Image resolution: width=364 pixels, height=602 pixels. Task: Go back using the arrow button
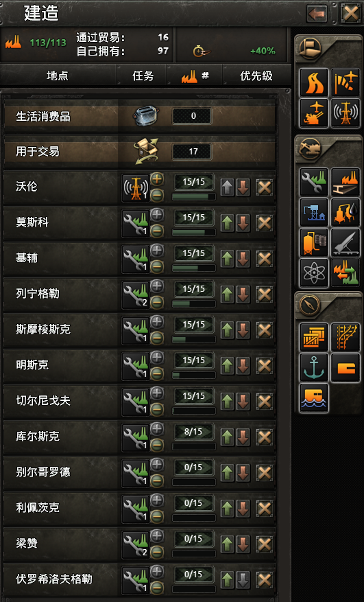[x=317, y=14]
